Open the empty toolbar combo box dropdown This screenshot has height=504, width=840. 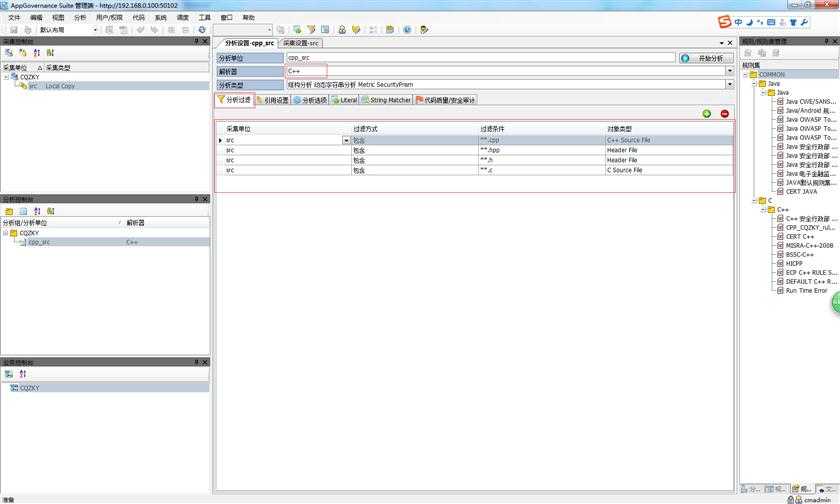[269, 30]
